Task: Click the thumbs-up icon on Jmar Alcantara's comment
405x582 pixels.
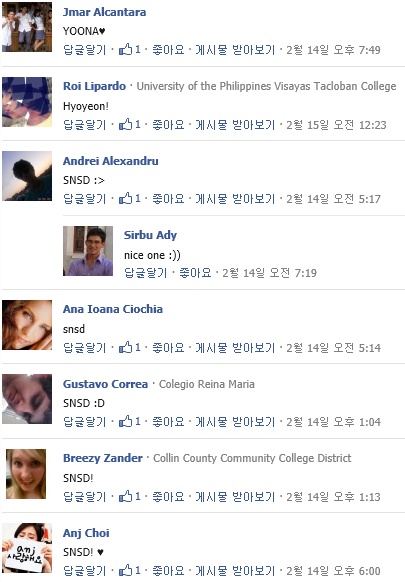Action: click(125, 49)
